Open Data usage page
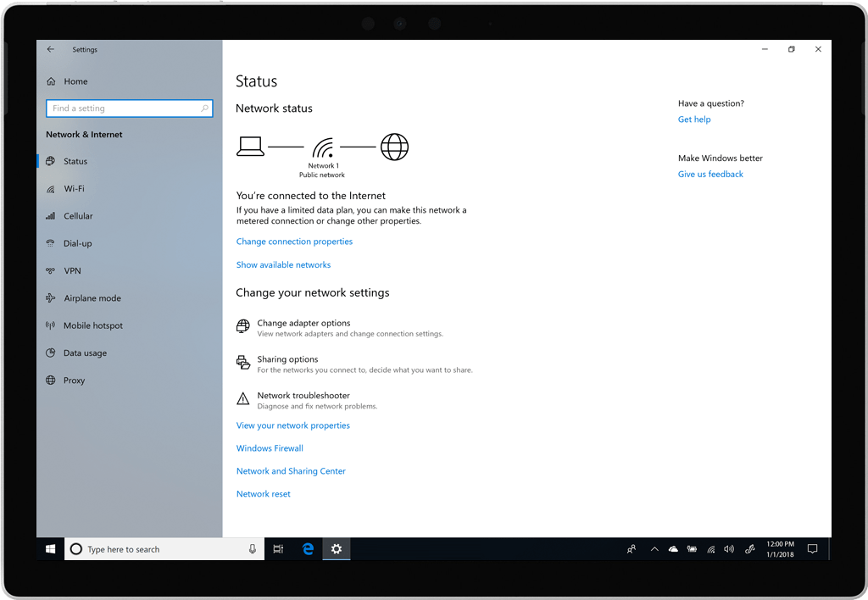Viewport: 868px width, 600px height. 85,353
